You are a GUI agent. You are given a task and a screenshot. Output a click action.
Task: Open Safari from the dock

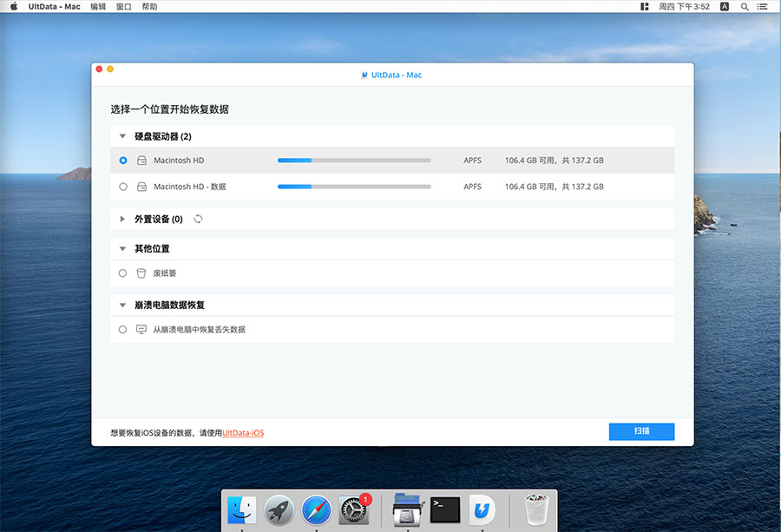[316, 510]
